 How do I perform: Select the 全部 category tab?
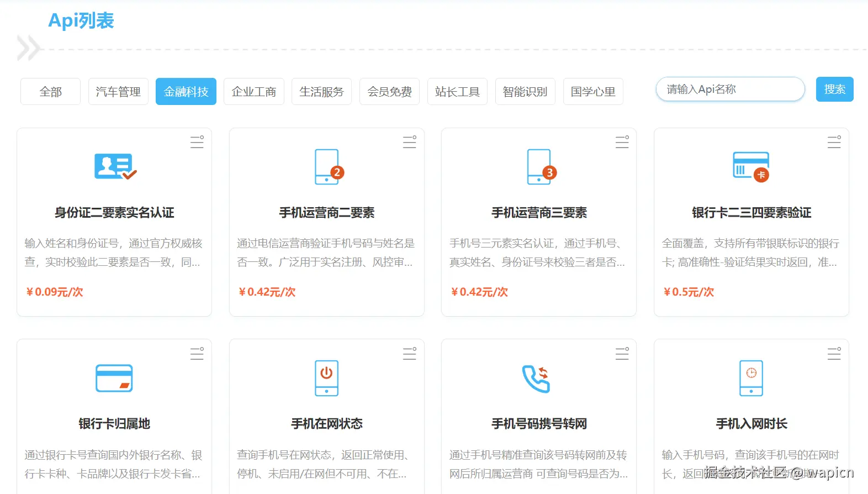click(50, 92)
